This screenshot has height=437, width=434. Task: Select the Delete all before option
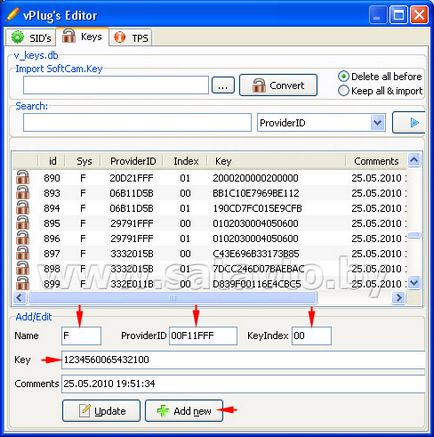coord(380,76)
